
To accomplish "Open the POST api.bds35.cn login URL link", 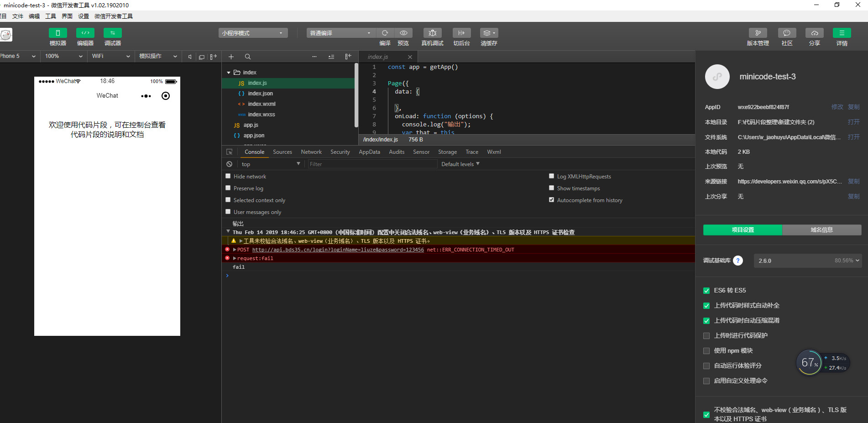I will [338, 250].
